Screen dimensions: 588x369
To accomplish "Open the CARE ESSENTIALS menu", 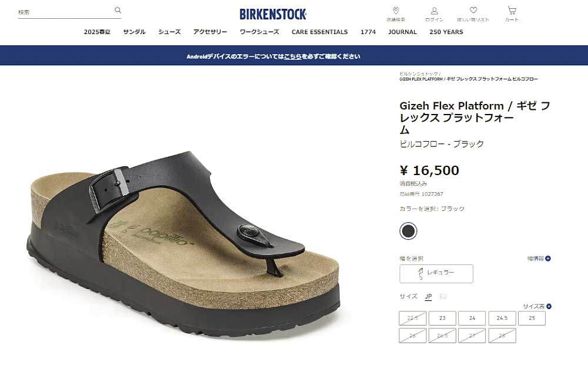I will 319,32.
